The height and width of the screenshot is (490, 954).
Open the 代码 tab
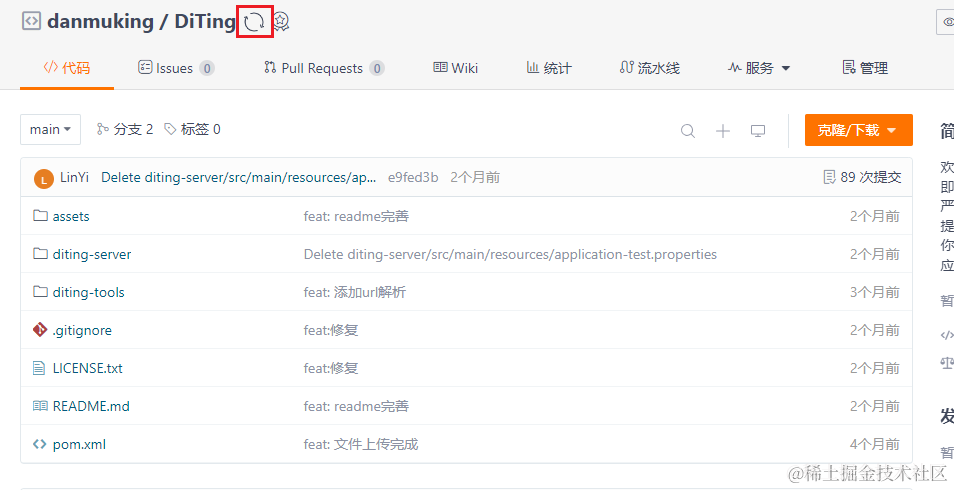tap(67, 68)
